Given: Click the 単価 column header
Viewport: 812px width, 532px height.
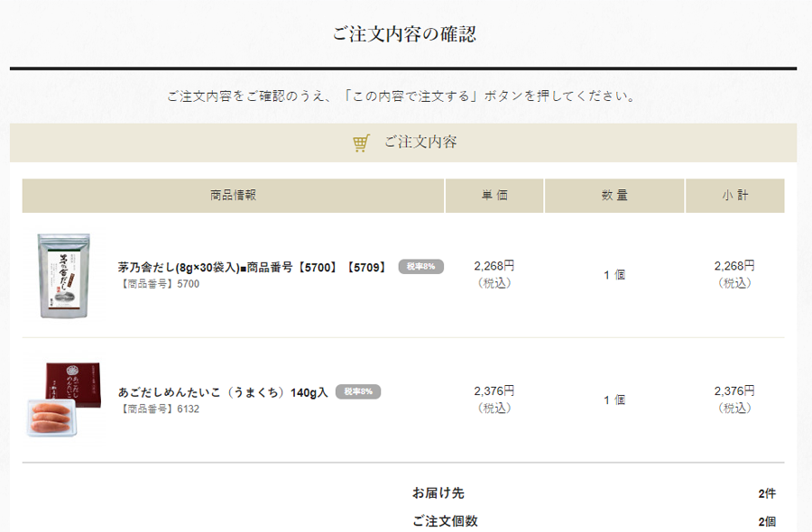Looking at the screenshot, I should [x=494, y=195].
